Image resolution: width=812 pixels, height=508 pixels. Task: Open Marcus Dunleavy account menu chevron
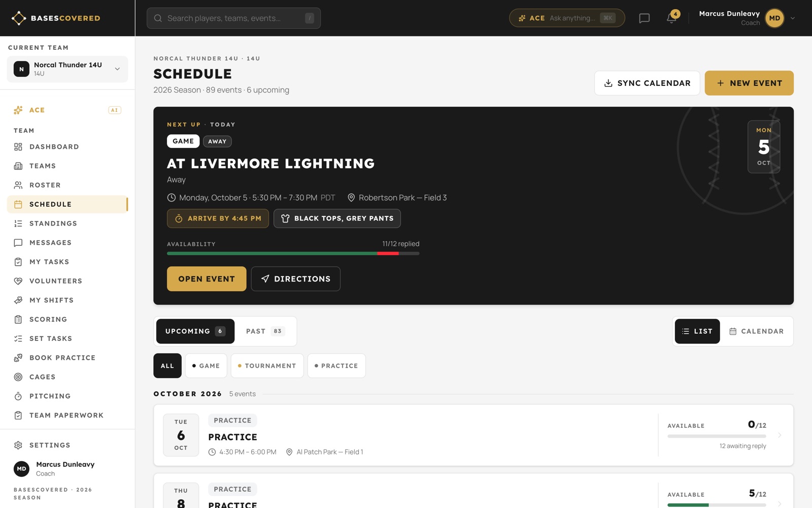(x=793, y=18)
